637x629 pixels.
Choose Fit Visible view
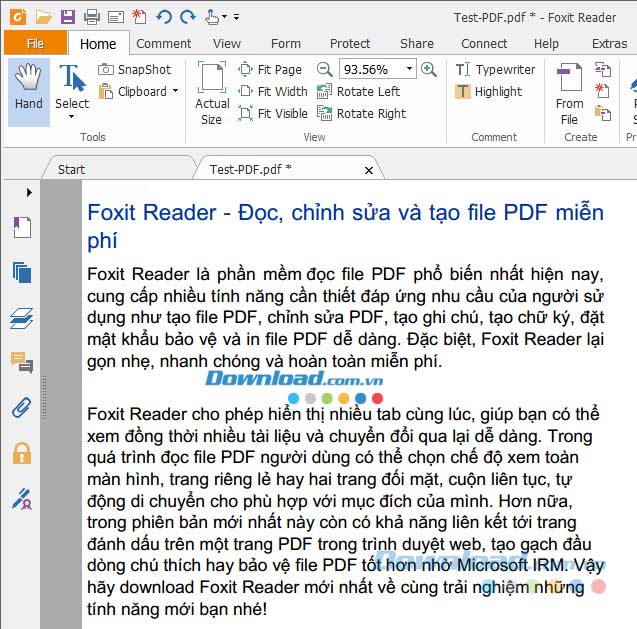(x=273, y=113)
